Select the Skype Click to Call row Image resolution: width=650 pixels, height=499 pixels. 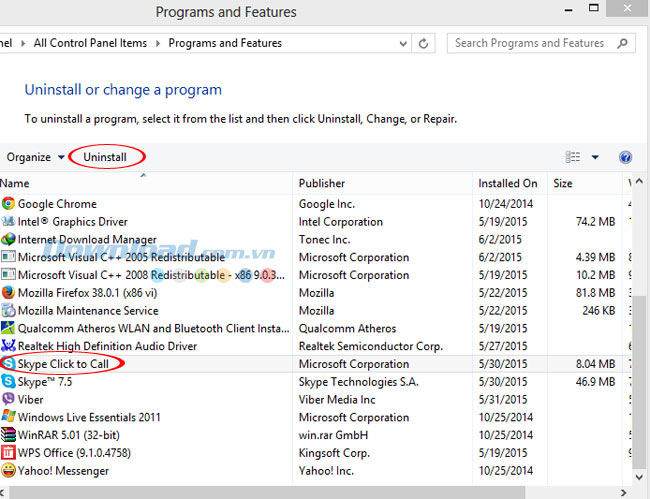[64, 364]
